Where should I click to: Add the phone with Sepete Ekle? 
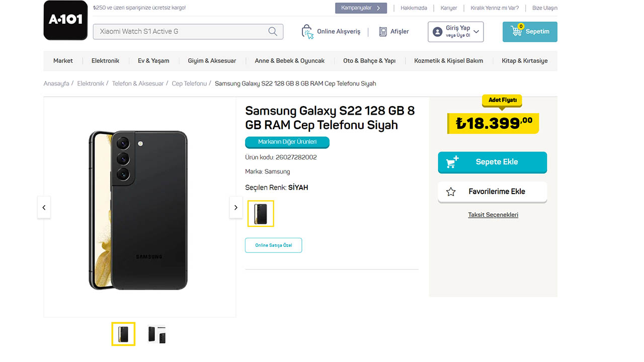pyautogui.click(x=492, y=162)
